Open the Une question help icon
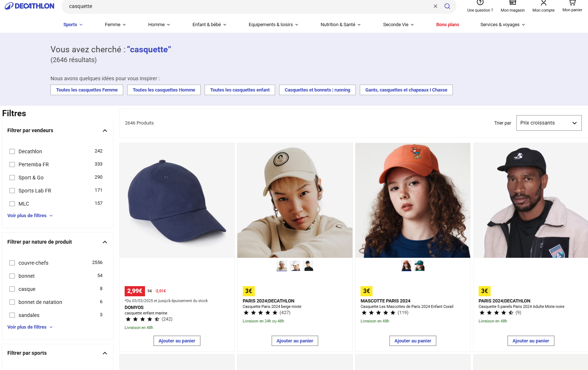The height and width of the screenshot is (370, 588). (x=480, y=3)
